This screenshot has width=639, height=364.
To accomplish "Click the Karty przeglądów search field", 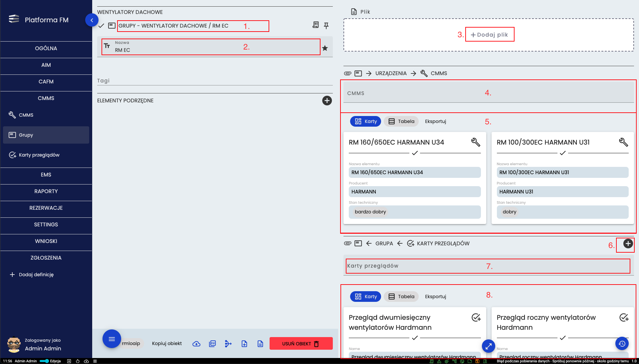I will coord(489,266).
